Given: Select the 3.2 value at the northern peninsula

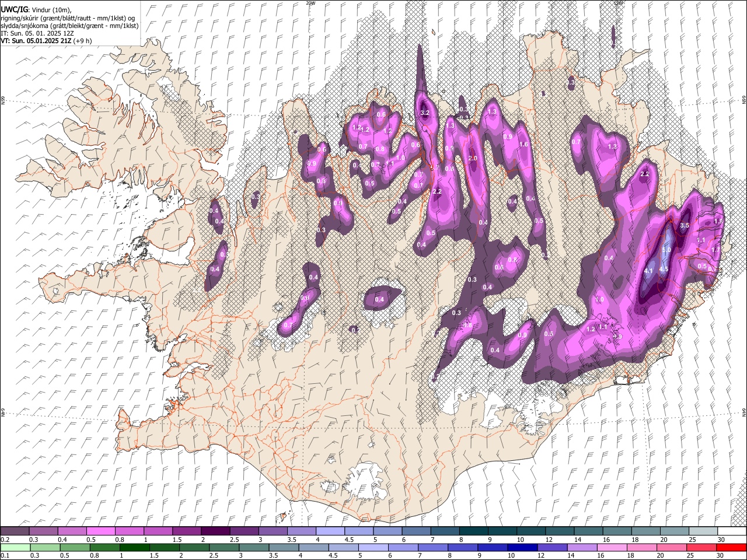Looking at the screenshot, I should click(x=425, y=113).
